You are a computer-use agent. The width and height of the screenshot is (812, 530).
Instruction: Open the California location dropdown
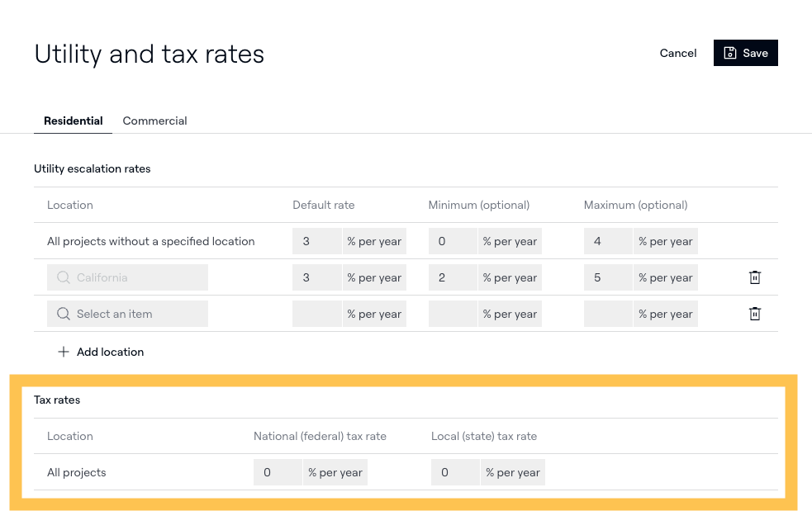pyautogui.click(x=127, y=277)
